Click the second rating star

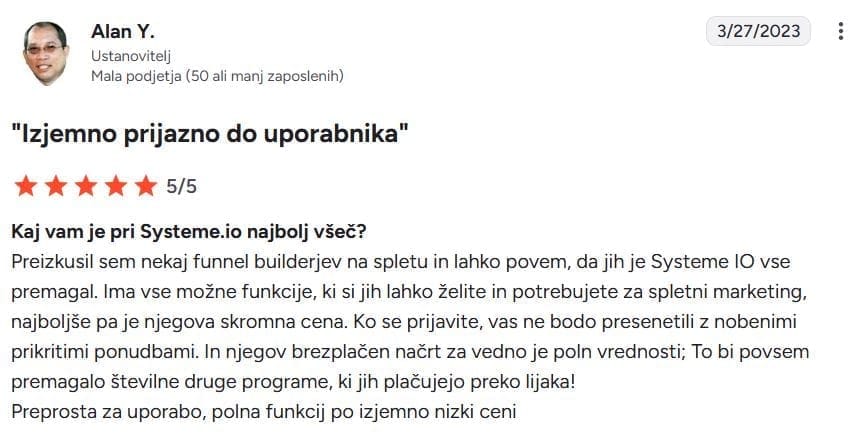pyautogui.click(x=56, y=186)
